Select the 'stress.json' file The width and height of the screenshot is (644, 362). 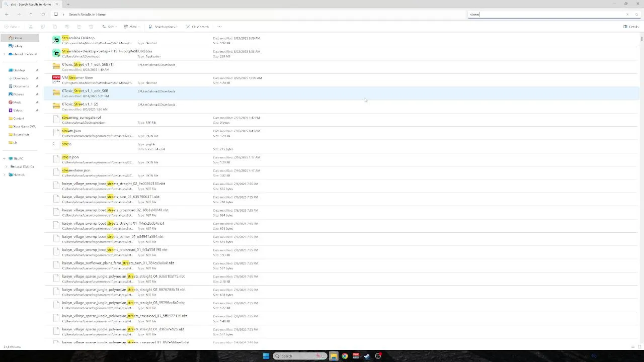(x=341, y=159)
